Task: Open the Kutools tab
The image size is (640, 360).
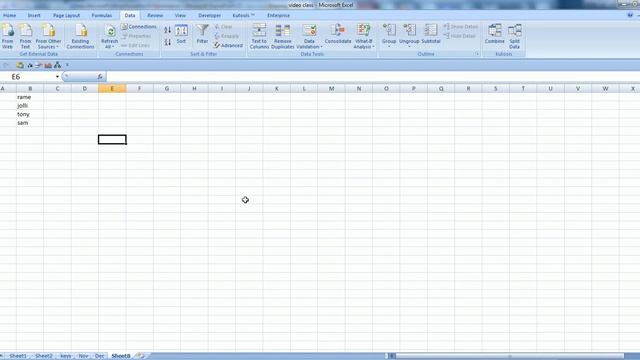Action: tap(243, 16)
